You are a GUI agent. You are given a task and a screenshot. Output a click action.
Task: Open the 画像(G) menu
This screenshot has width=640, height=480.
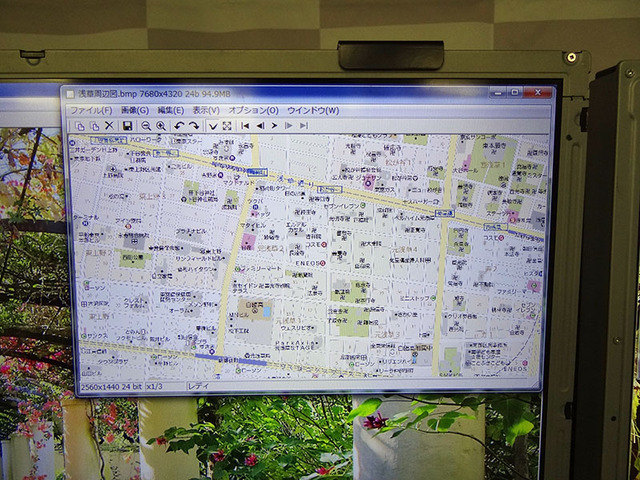(135, 111)
